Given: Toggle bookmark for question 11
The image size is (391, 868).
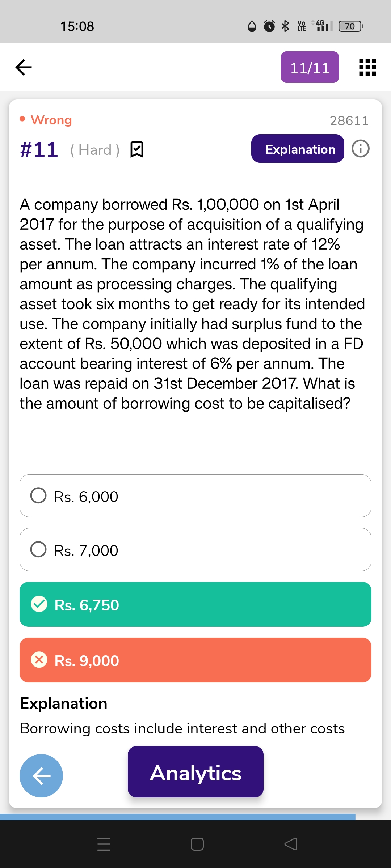Looking at the screenshot, I should 136,149.
